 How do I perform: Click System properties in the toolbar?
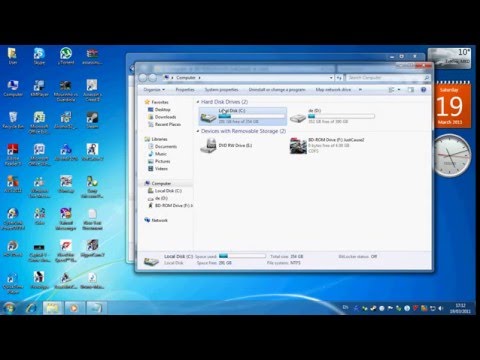coord(221,90)
